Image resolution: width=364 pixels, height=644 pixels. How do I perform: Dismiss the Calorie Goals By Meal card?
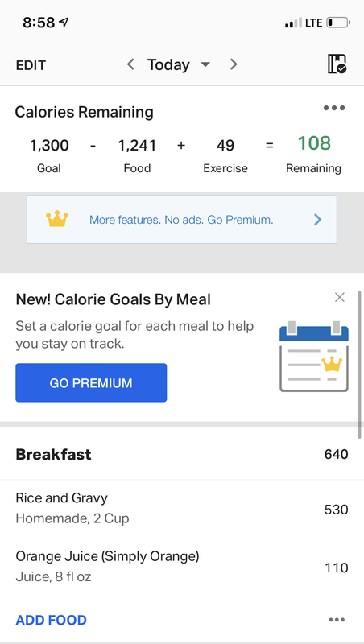click(339, 297)
